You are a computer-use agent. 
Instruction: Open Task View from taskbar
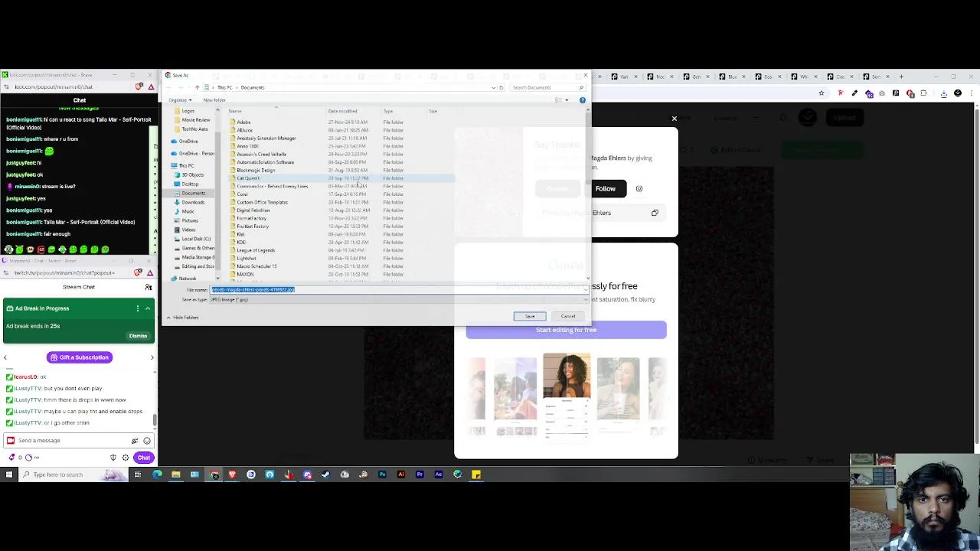point(138,474)
